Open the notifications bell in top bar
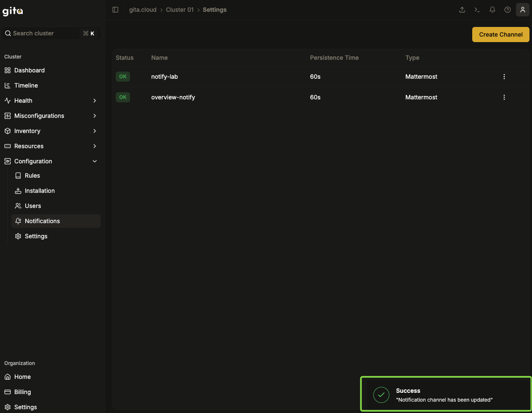Viewport: 532px width, 413px height. coord(492,10)
